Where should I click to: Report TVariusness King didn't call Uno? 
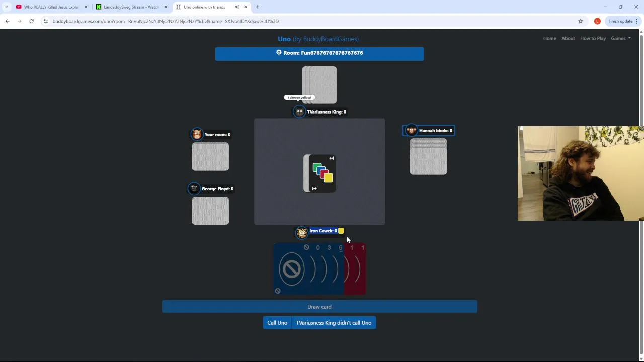(x=334, y=323)
